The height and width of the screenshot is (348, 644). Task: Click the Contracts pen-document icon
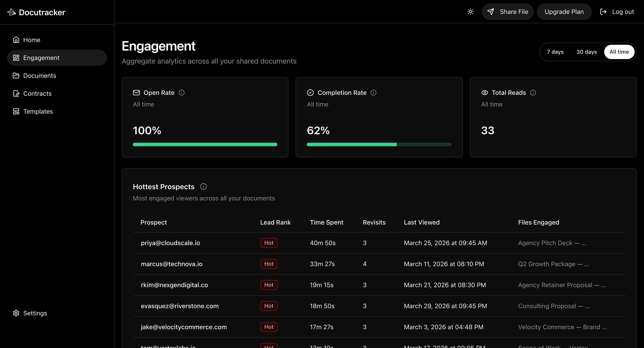click(x=16, y=94)
